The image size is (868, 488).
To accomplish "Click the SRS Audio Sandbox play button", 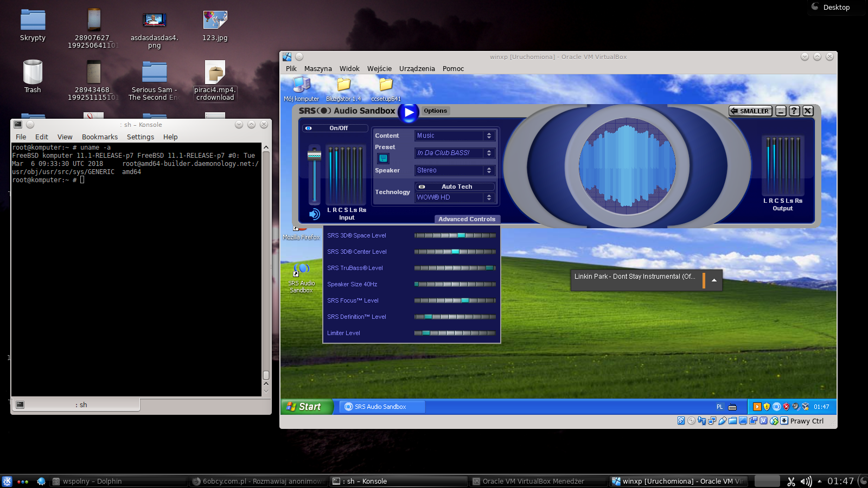I will click(x=409, y=112).
